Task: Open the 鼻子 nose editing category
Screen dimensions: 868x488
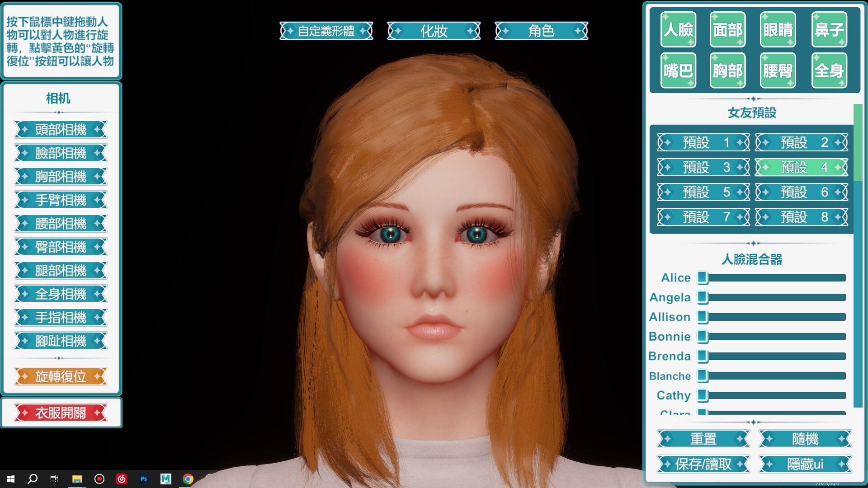Action: 829,30
